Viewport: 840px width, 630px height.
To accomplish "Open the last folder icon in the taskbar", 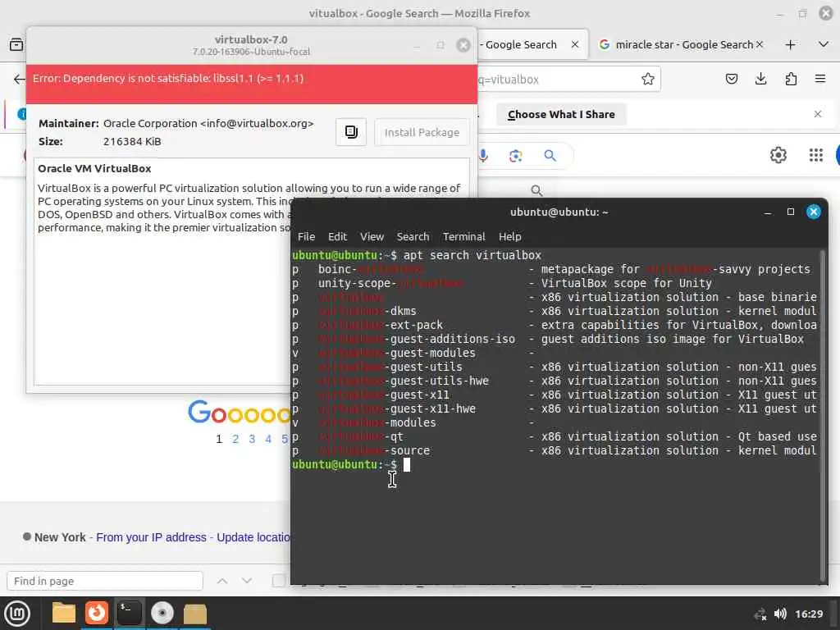I will 195,614.
